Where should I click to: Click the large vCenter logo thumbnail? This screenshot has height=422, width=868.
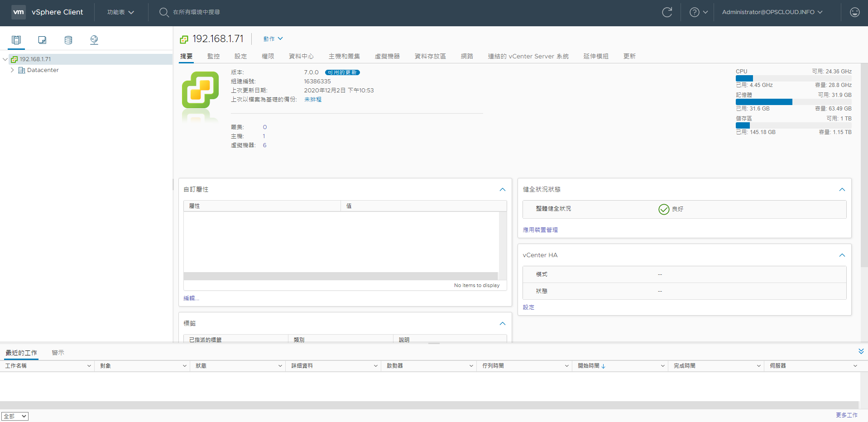[x=200, y=90]
